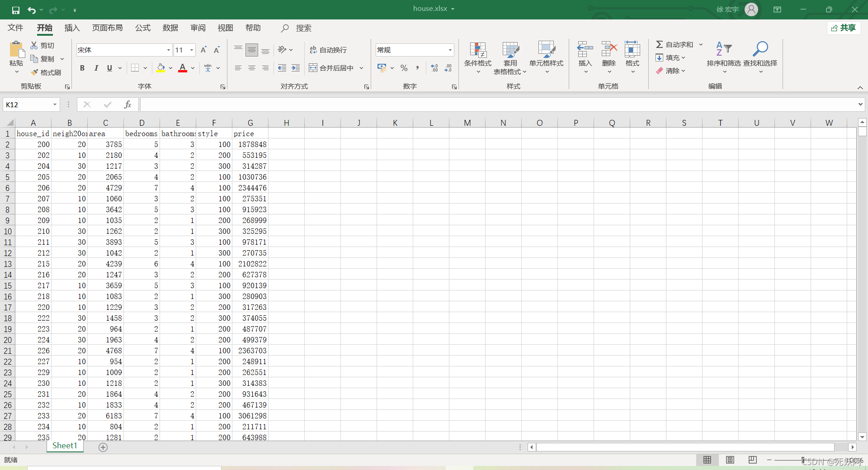Screen dimensions: 868x470
Task: Open the 填充 fill dropdown
Action: (x=671, y=57)
